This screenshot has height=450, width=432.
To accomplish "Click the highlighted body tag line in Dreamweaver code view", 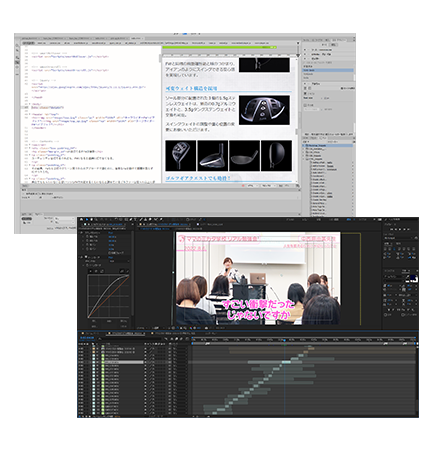I will [x=47, y=107].
